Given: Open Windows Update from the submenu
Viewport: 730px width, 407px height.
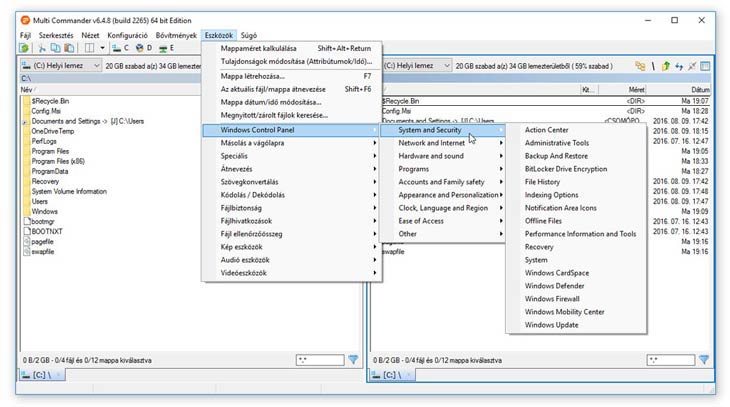Looking at the screenshot, I should [550, 324].
